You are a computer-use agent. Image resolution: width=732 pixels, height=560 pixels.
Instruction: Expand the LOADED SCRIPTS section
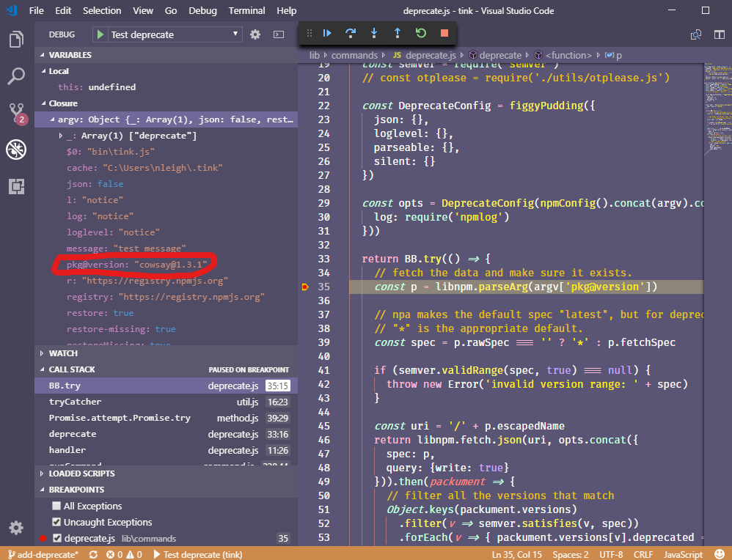(x=166, y=474)
